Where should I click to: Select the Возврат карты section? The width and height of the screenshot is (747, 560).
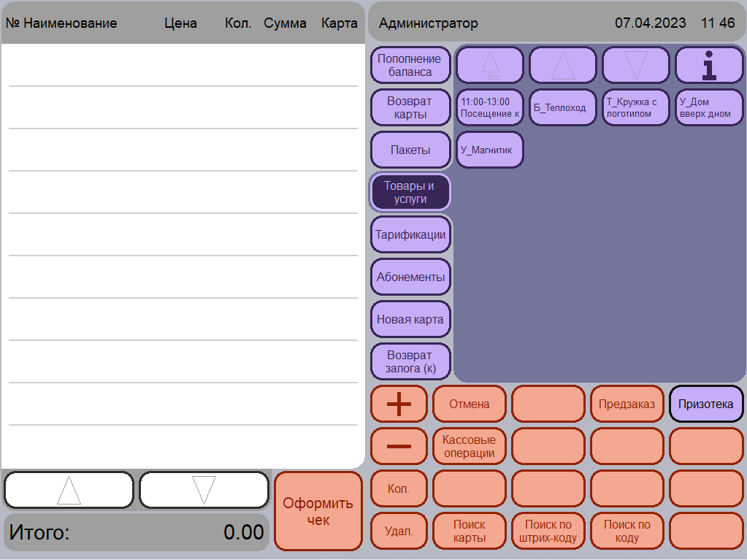pos(410,107)
